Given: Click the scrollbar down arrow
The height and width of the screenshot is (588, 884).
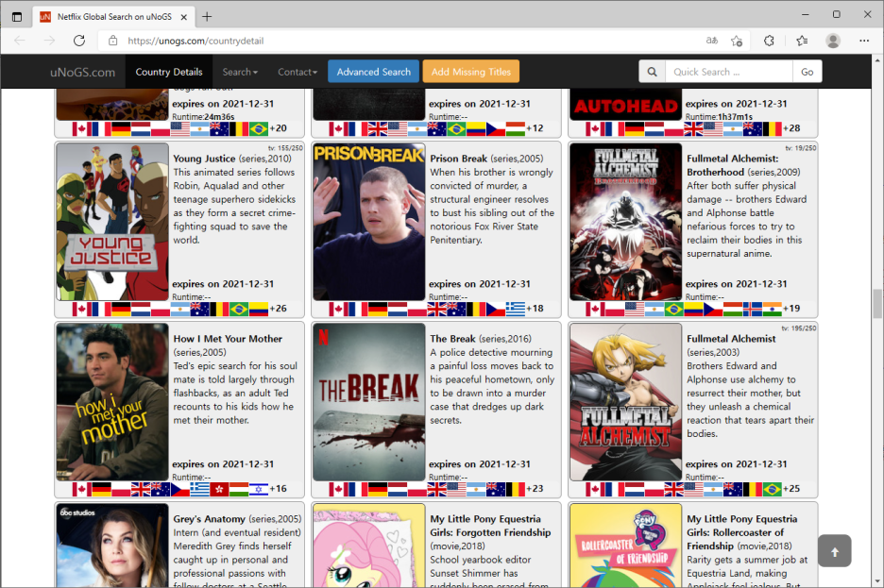Looking at the screenshot, I should [x=877, y=581].
